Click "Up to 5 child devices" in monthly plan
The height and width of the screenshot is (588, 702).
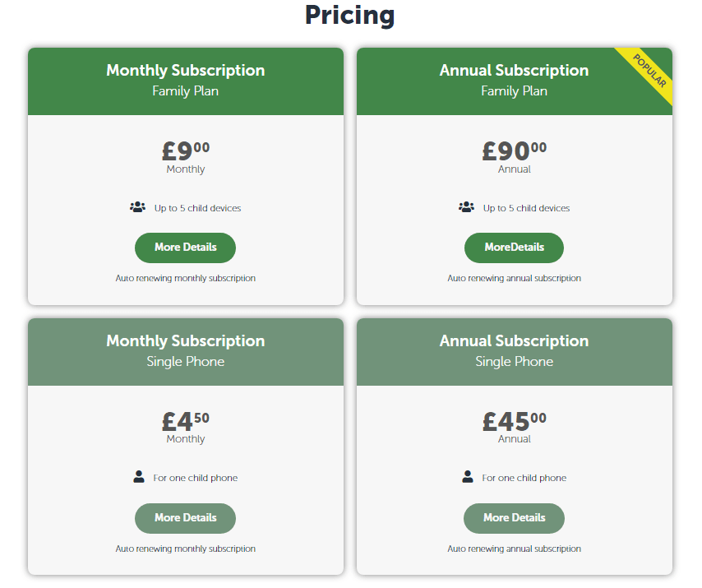coord(197,208)
